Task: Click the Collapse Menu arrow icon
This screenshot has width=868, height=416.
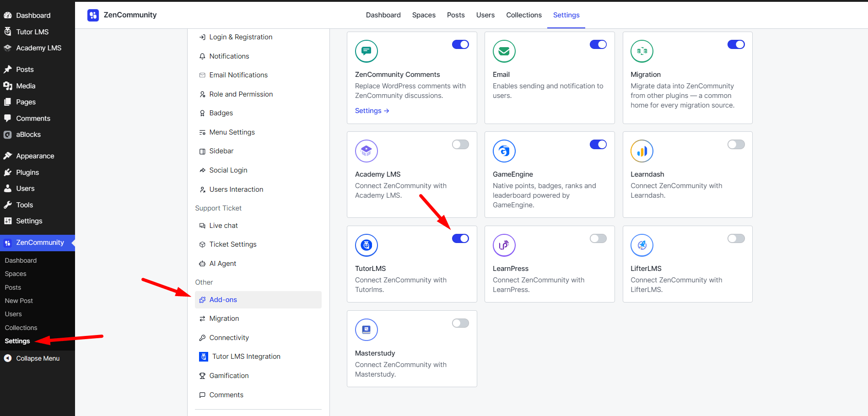Action: [8, 358]
